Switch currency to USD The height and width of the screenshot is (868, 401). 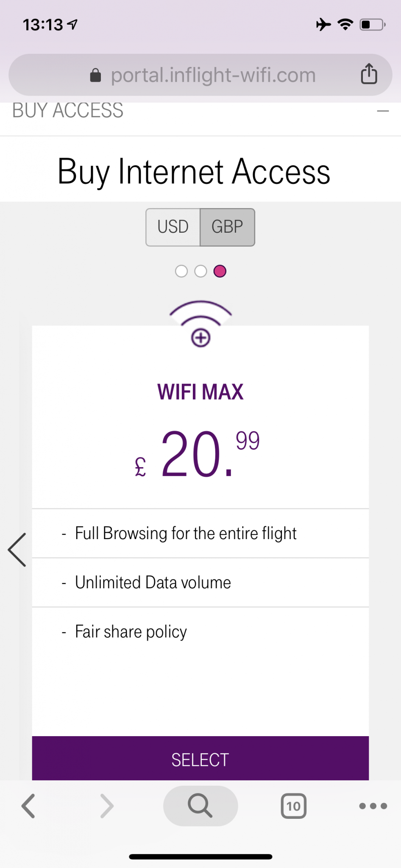coord(173,227)
